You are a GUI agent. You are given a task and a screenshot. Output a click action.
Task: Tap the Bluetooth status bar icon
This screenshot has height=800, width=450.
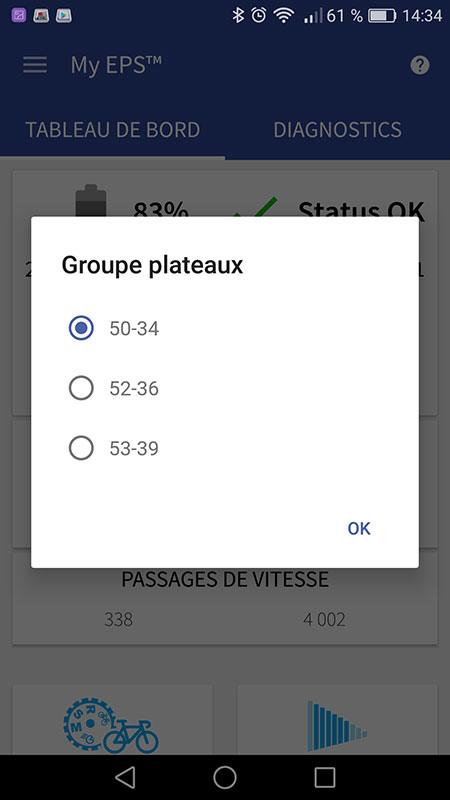(x=238, y=16)
